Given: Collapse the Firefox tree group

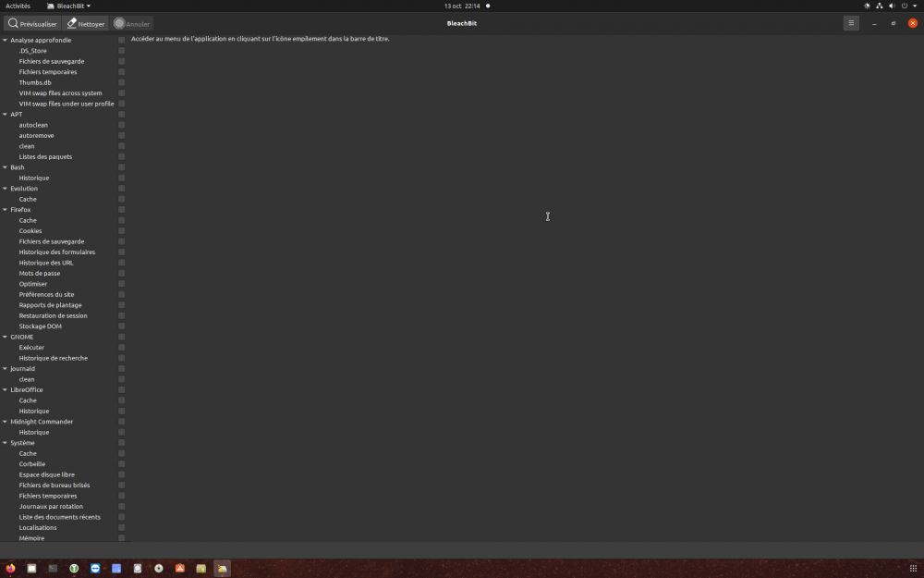Looking at the screenshot, I should pos(5,210).
